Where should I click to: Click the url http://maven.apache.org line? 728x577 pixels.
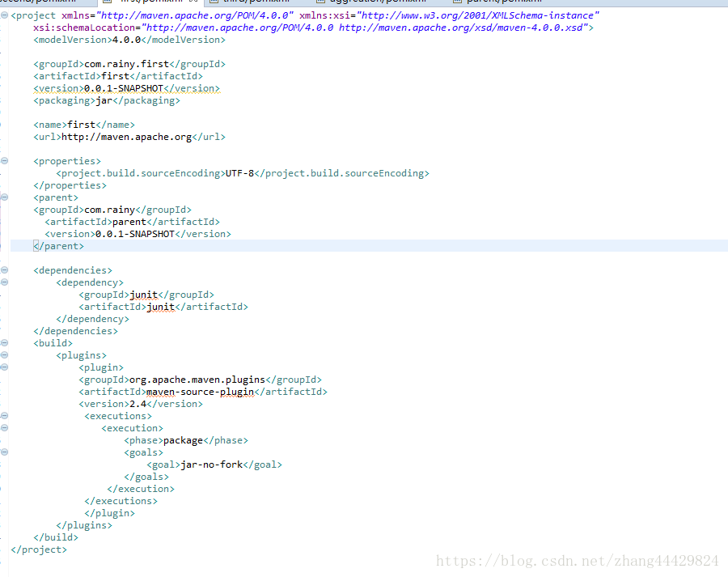tap(129, 137)
